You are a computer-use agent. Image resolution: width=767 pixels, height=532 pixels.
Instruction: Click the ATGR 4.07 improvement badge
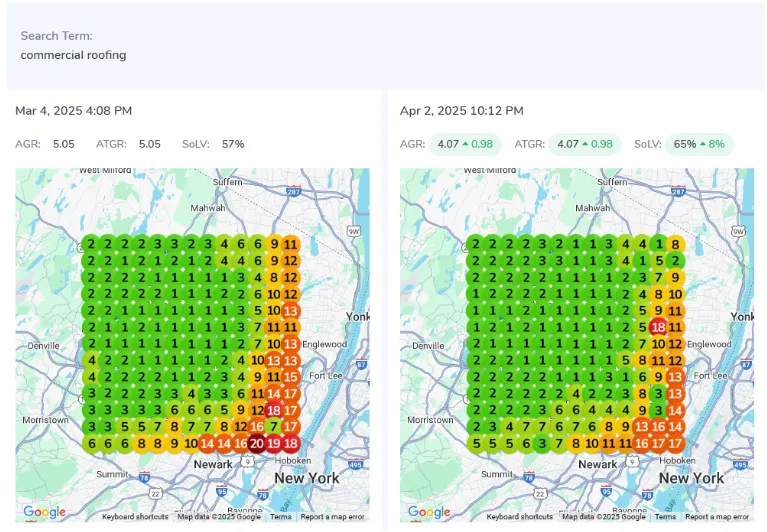coord(584,144)
